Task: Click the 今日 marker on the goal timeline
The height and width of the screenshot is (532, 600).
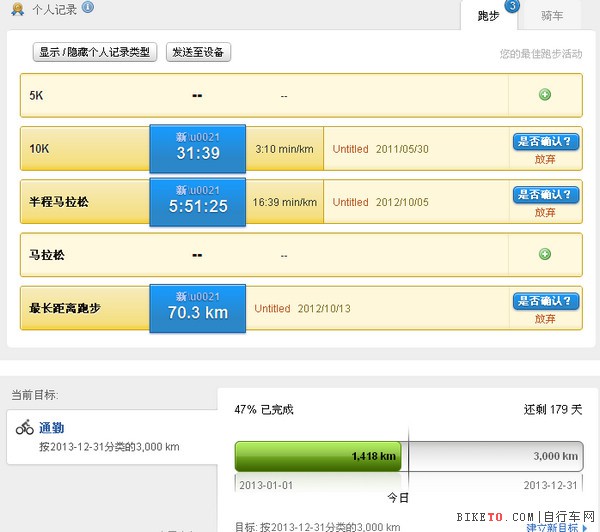Action: (x=398, y=498)
